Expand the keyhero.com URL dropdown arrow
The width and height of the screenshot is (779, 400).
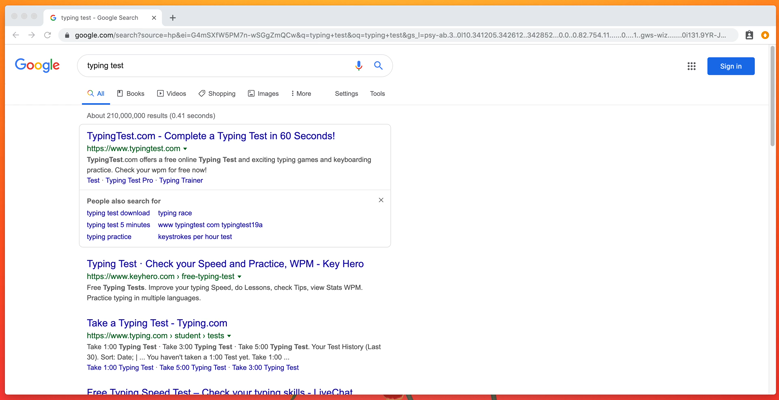point(239,277)
